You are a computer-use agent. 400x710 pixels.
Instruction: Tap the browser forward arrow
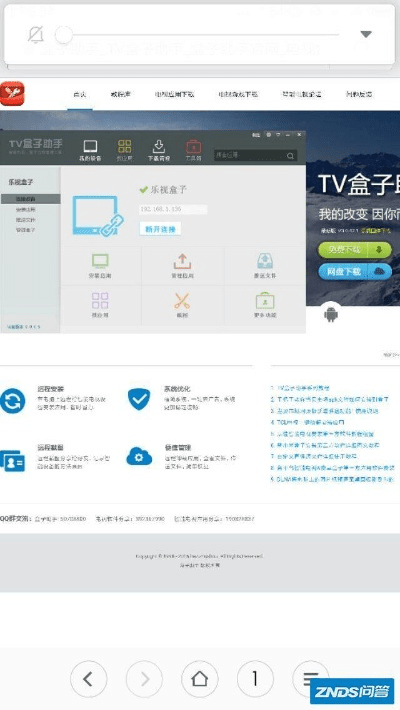point(144,679)
